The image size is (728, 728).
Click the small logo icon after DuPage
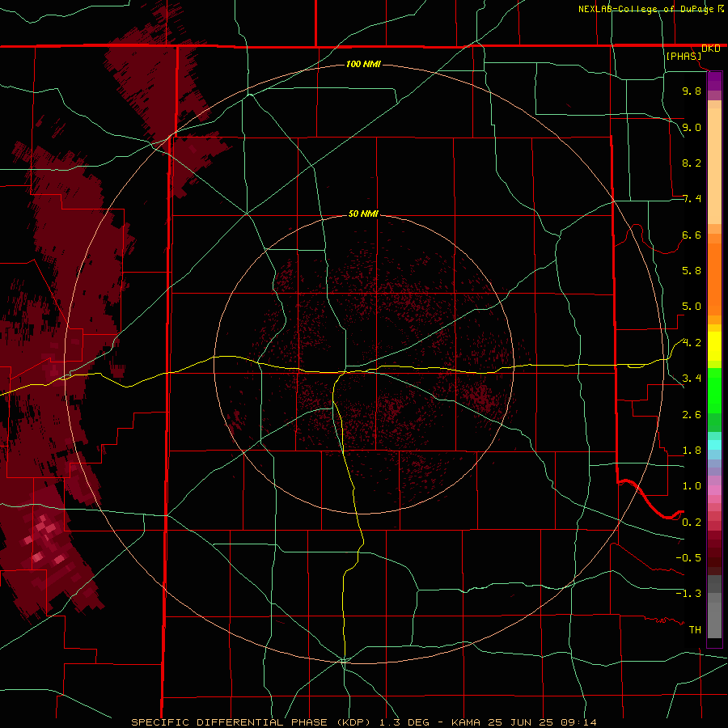pos(720,8)
